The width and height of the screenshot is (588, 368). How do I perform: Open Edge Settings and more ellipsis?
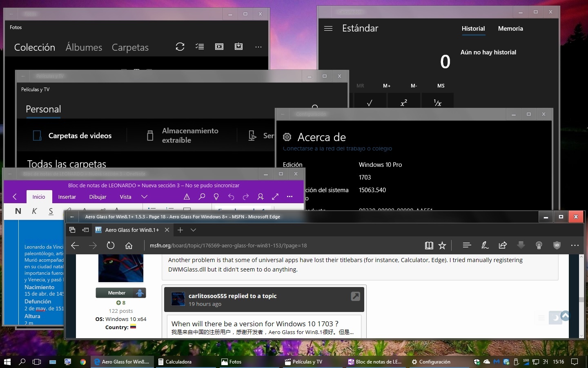tap(575, 245)
